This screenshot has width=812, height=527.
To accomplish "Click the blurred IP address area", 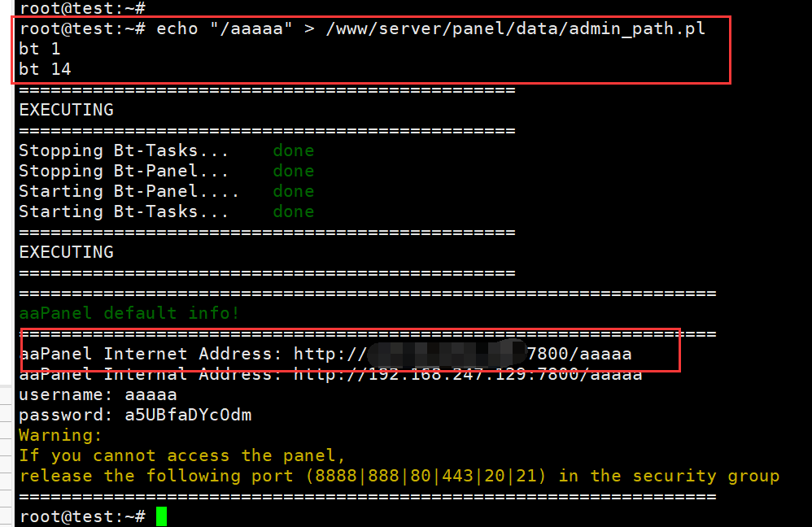I will (x=446, y=354).
